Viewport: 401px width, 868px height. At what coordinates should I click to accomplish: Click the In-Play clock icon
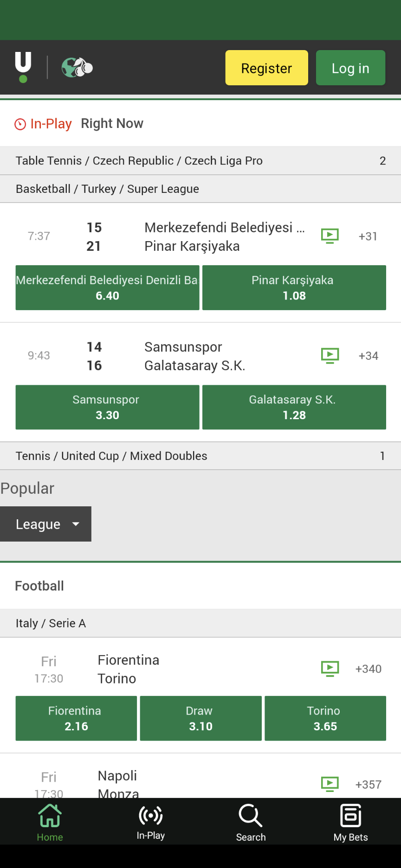pos(19,124)
